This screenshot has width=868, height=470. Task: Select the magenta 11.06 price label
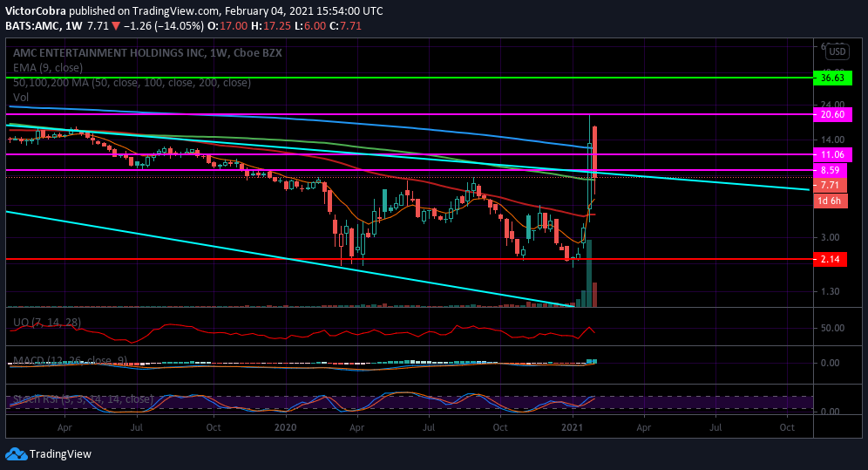click(832, 154)
